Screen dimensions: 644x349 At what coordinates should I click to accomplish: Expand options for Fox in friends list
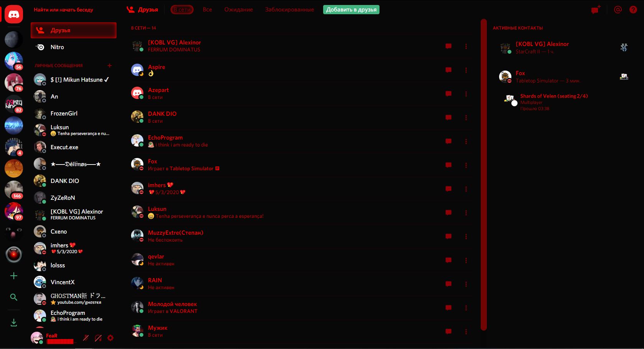tap(466, 165)
